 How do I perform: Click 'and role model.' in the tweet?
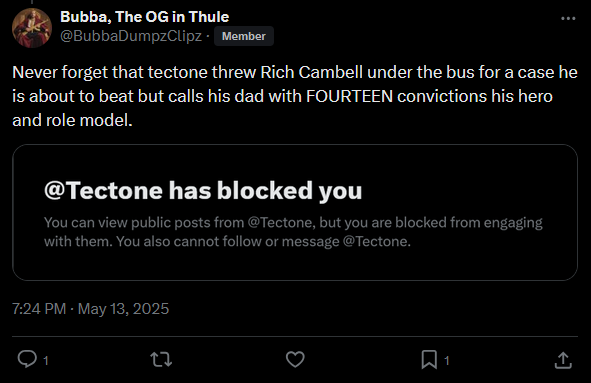click(72, 120)
